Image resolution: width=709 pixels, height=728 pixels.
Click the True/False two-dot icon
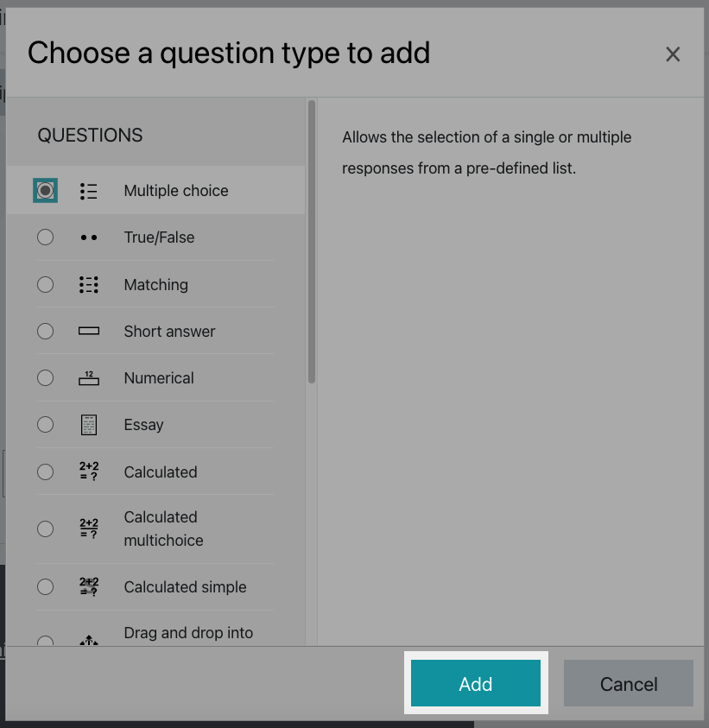[x=89, y=237]
